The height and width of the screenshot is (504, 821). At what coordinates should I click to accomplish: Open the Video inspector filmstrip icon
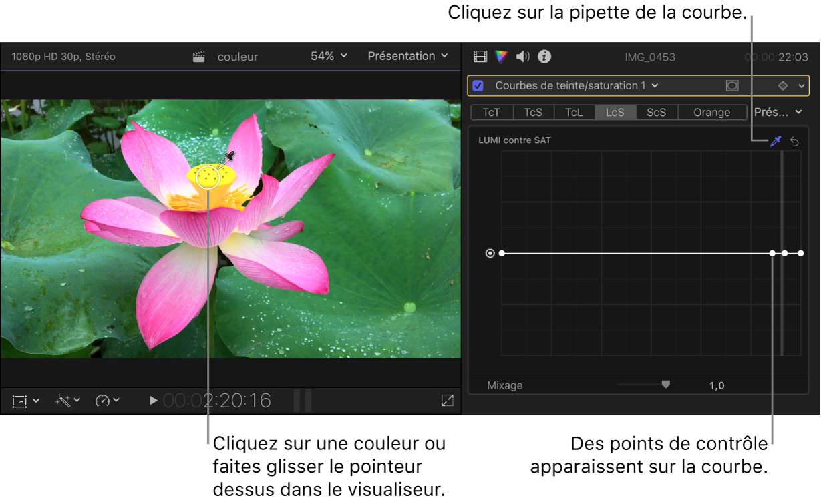480,57
